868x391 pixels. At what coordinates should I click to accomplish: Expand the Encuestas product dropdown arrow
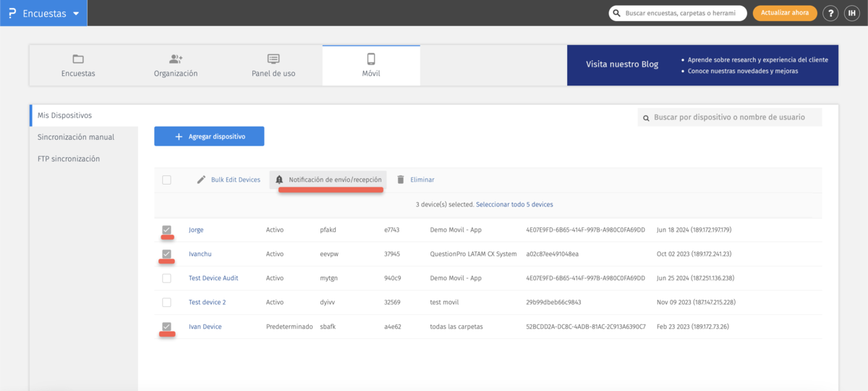pyautogui.click(x=76, y=13)
